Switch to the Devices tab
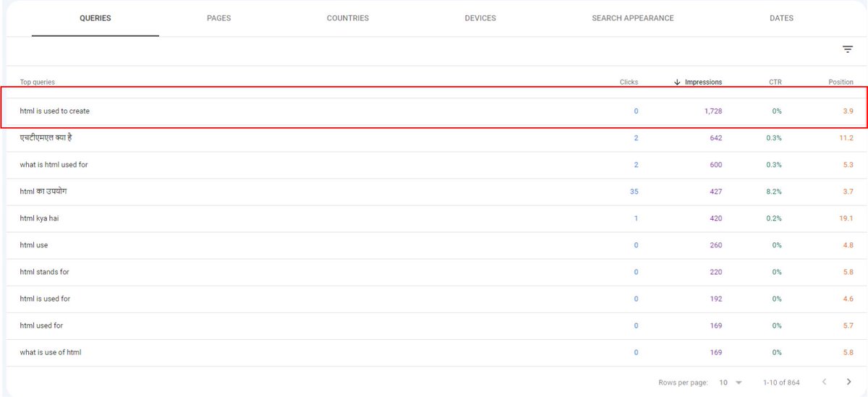 480,18
